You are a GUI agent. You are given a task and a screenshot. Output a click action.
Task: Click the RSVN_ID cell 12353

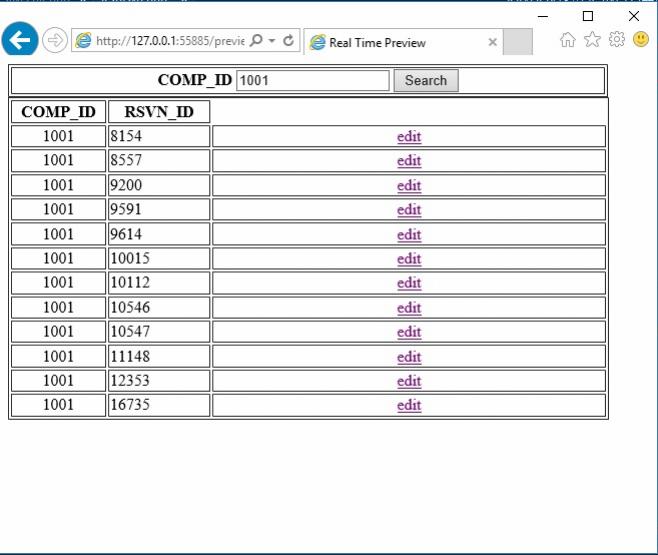click(x=159, y=381)
